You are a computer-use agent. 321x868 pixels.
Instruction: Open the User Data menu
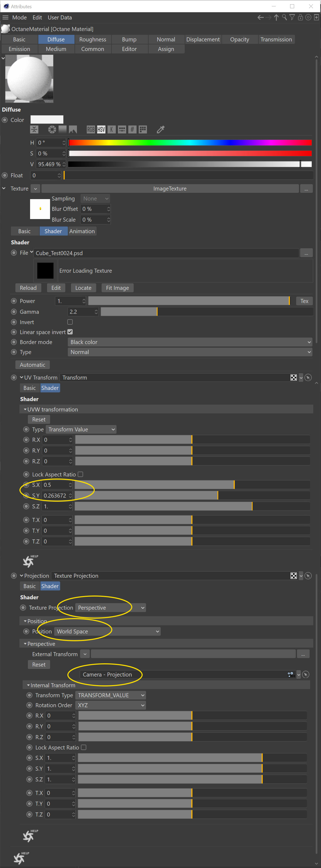coord(60,18)
